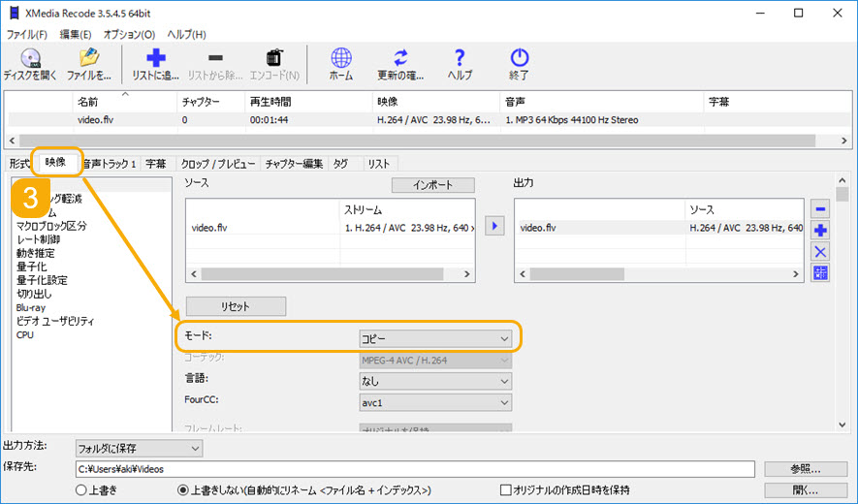
Task: Select 量子化設定 in the settings list
Action: 42,280
